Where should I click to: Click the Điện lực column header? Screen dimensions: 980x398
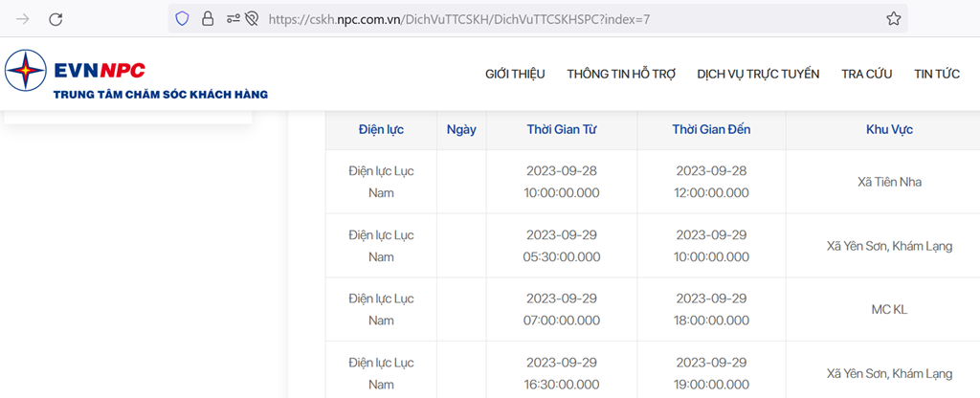tap(381, 130)
